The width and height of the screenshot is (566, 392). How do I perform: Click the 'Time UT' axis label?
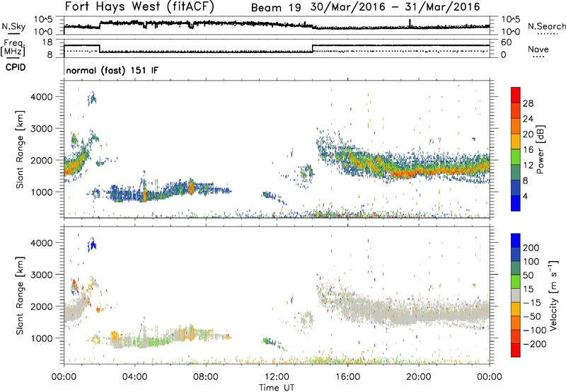[x=277, y=388]
